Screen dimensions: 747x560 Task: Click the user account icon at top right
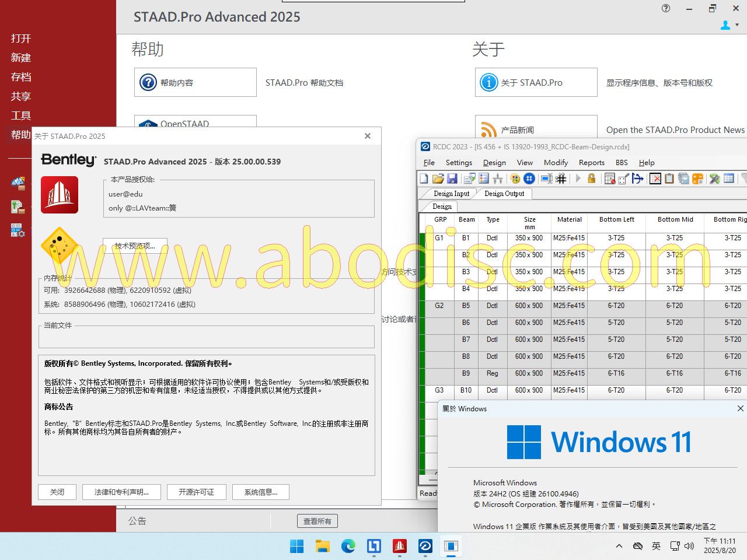725,25
